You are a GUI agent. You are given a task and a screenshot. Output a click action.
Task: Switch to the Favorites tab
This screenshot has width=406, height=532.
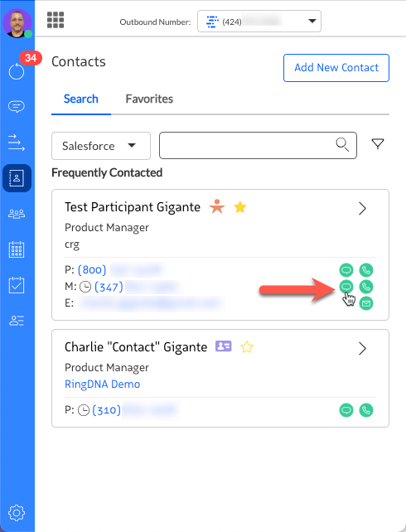(x=149, y=99)
